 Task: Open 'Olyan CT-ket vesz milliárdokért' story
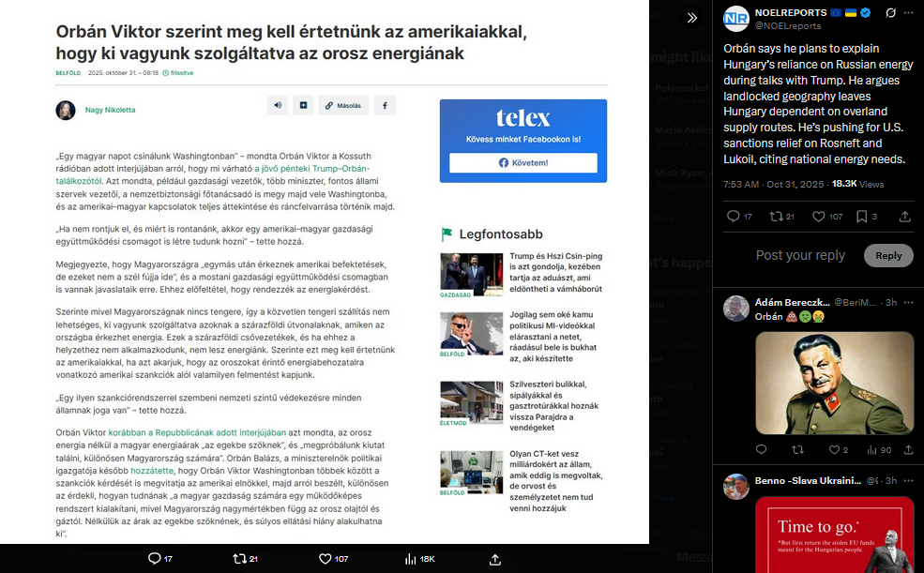point(555,481)
